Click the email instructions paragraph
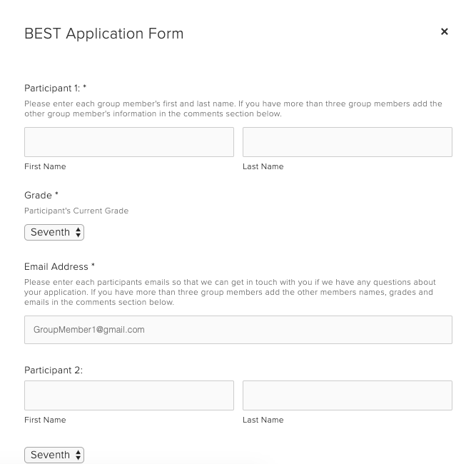Image resolution: width=476 pixels, height=464 pixels. 230,292
